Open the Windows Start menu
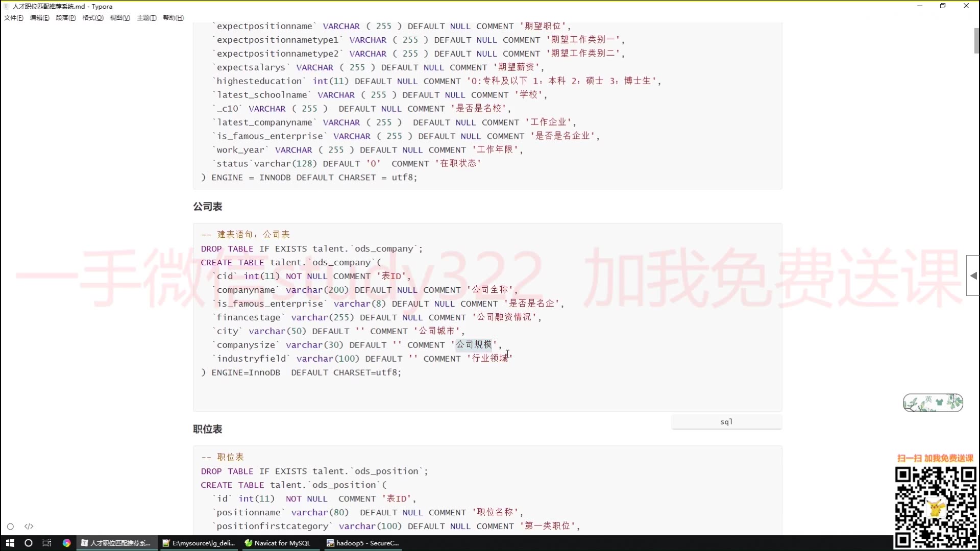980x551 pixels. (x=10, y=543)
